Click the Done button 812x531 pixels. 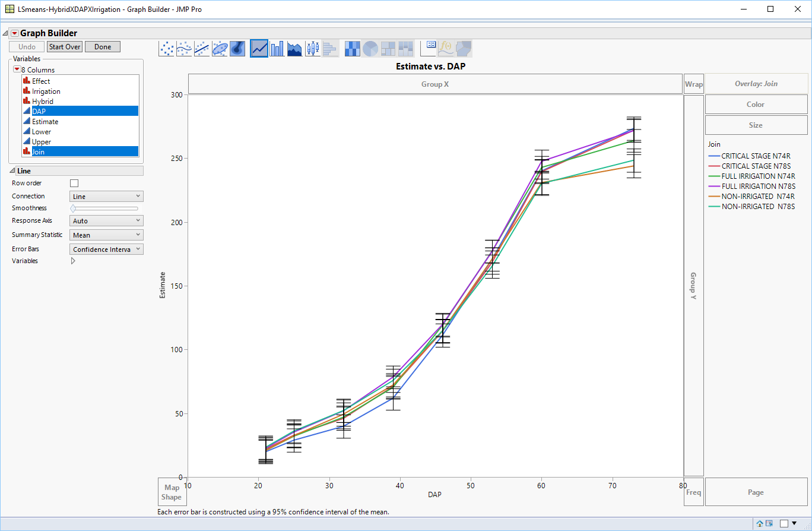click(x=102, y=47)
